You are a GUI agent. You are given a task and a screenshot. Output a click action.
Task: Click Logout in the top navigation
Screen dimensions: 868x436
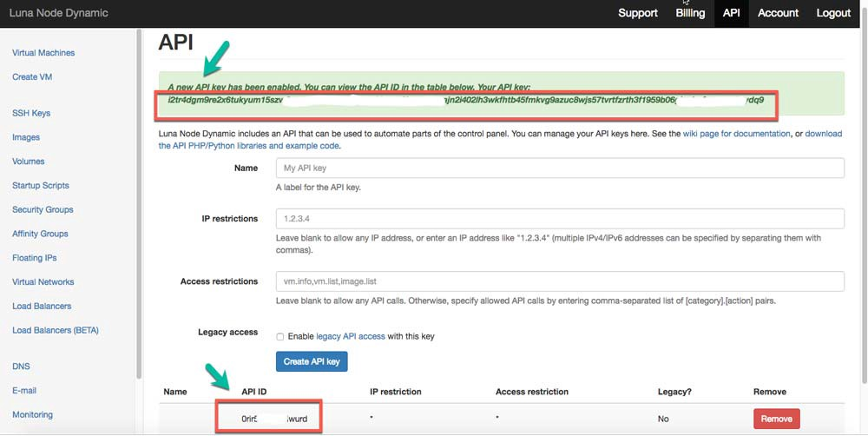(833, 13)
